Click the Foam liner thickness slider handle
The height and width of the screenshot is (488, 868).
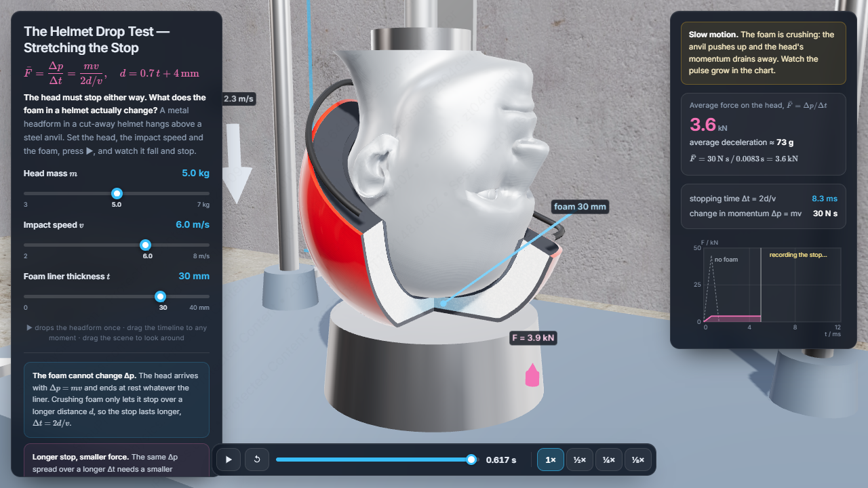(160, 296)
